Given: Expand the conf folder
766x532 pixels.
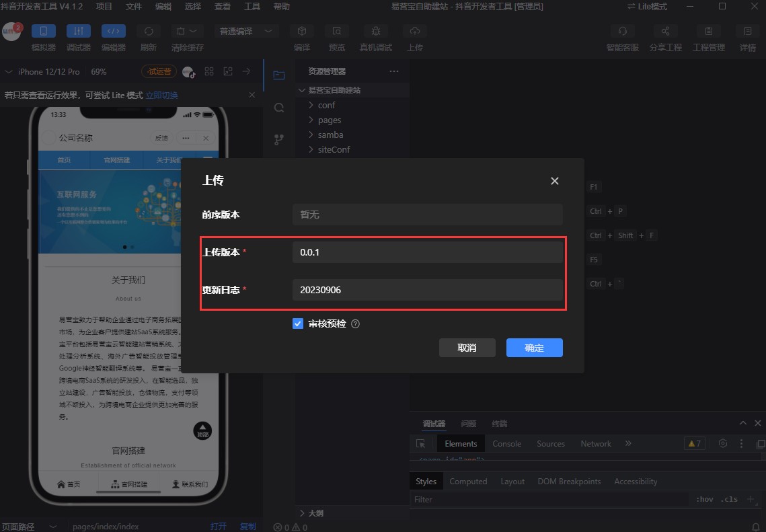Looking at the screenshot, I should click(352, 105).
